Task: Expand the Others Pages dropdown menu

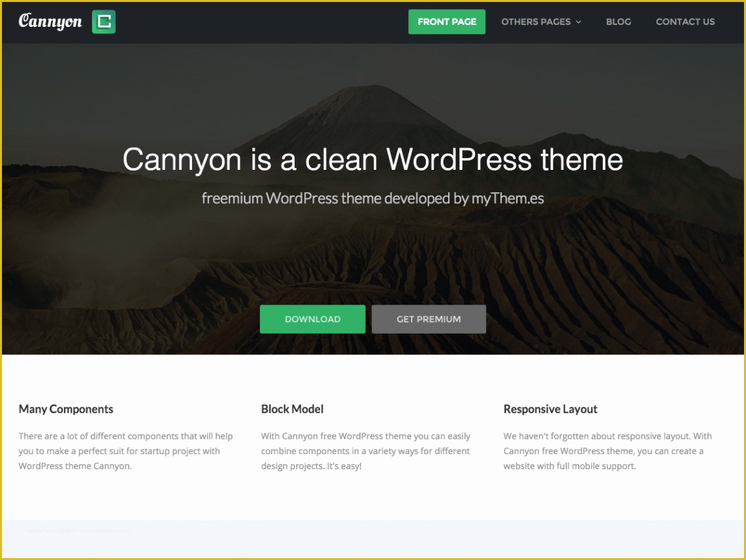Action: pyautogui.click(x=536, y=22)
